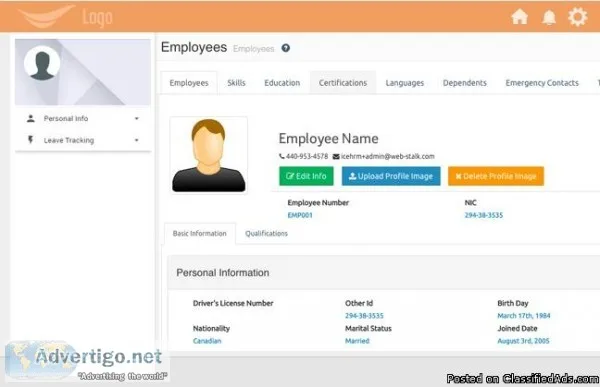This screenshot has width=600, height=387.
Task: Click the Personal Info person icon
Action: click(x=31, y=118)
